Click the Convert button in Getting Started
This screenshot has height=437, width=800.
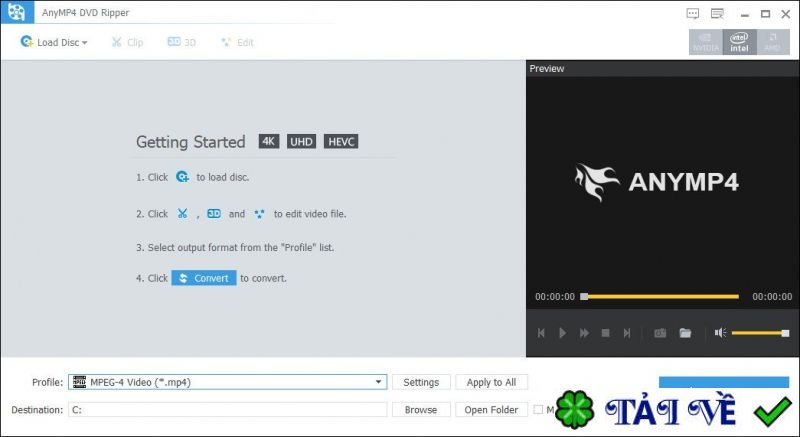[x=204, y=278]
